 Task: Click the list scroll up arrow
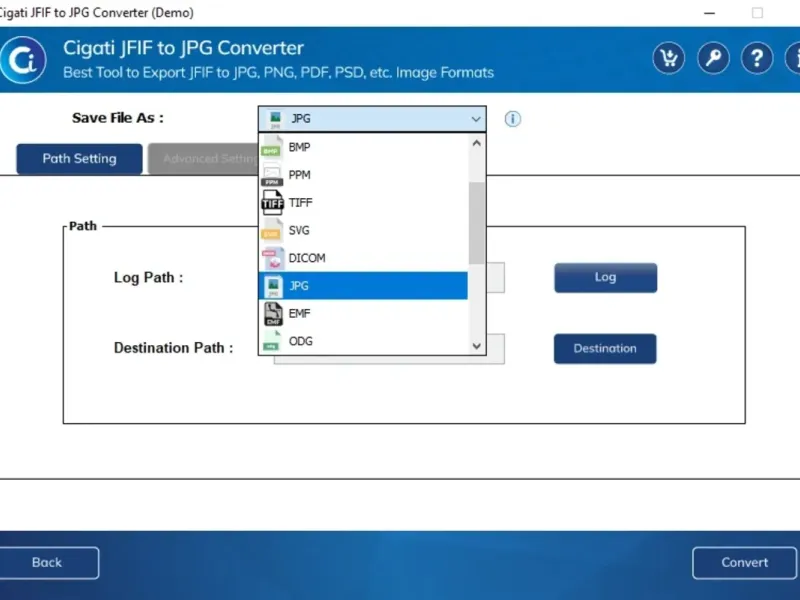click(x=477, y=143)
